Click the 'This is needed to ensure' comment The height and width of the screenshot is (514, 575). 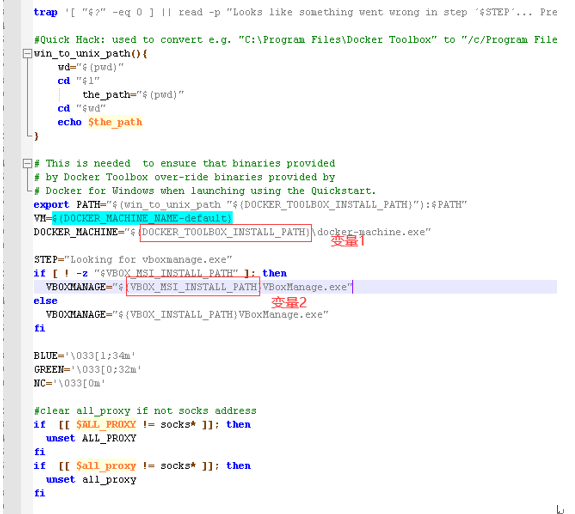coord(184,163)
